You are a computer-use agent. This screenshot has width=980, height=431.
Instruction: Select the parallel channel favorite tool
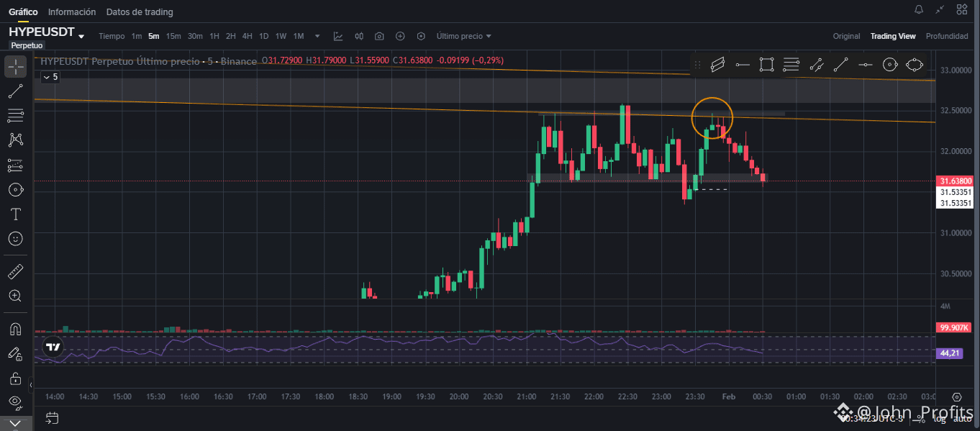click(x=717, y=65)
